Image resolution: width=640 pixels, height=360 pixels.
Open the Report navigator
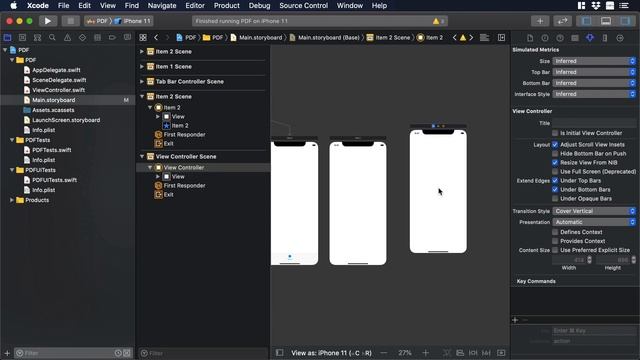point(127,38)
